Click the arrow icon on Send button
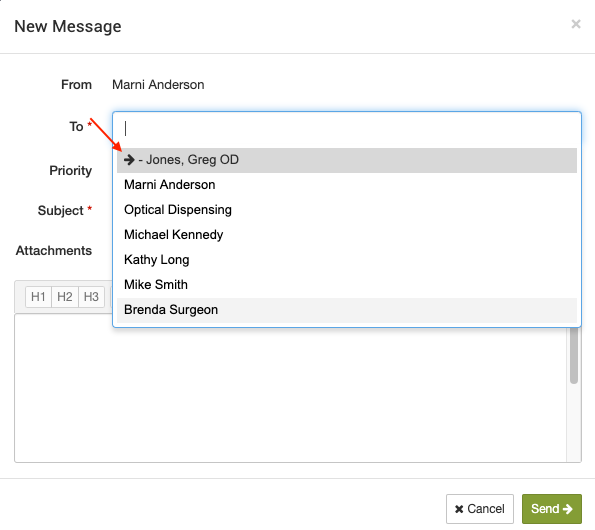Viewport: 595px width, 530px height. 567,509
